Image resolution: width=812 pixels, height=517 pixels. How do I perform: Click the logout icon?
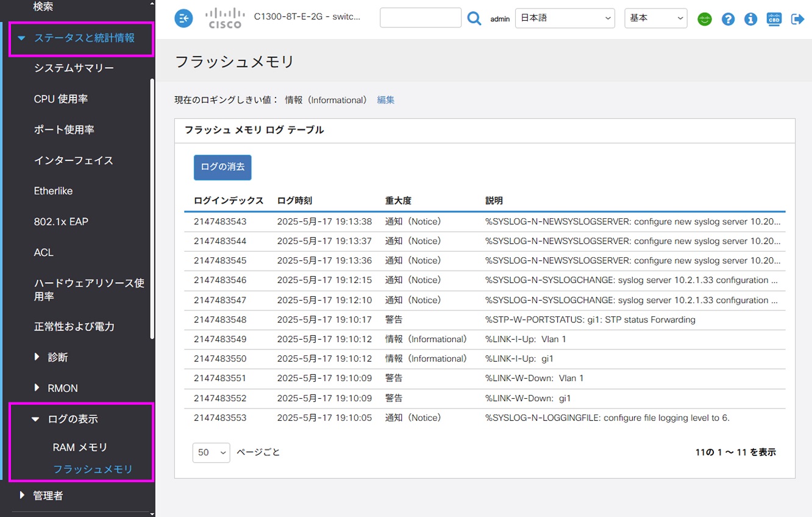tap(797, 19)
